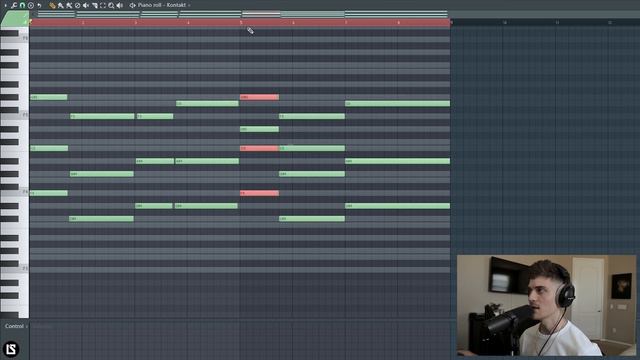Click bar 7 marker on the timeline ruler
Image resolution: width=640 pixels, height=360 pixels.
coord(346,23)
